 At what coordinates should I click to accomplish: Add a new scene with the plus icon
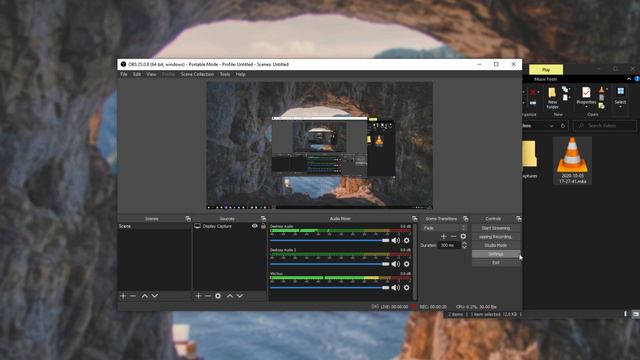(x=123, y=296)
